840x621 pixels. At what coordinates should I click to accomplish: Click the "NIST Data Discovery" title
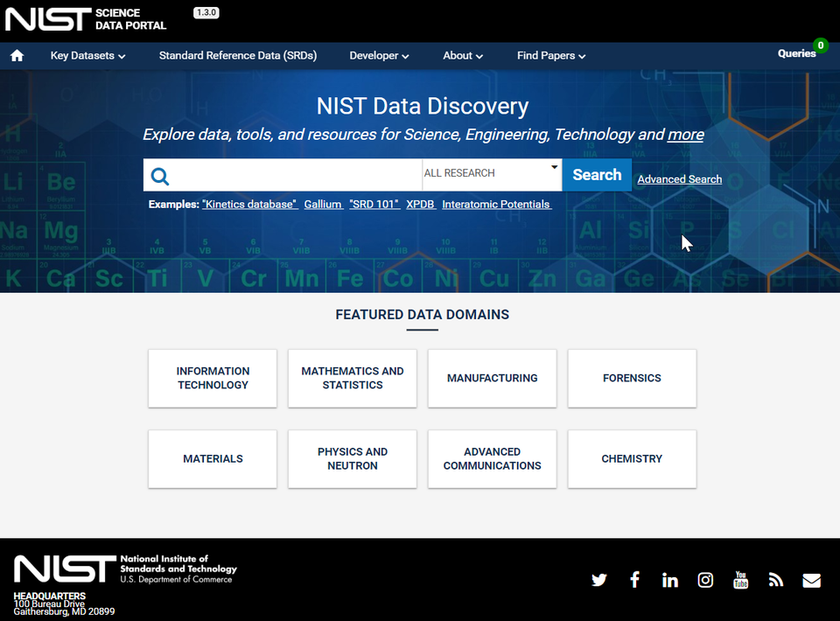422,106
